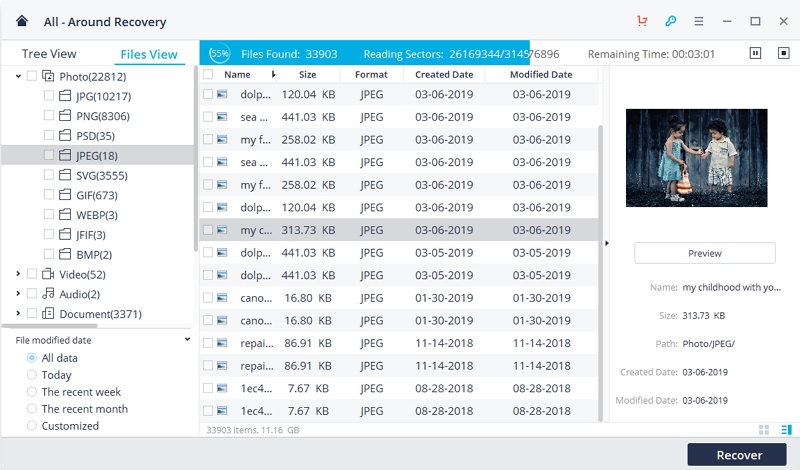The height and width of the screenshot is (470, 800).
Task: Open the shopping cart purchase icon
Action: [x=642, y=21]
